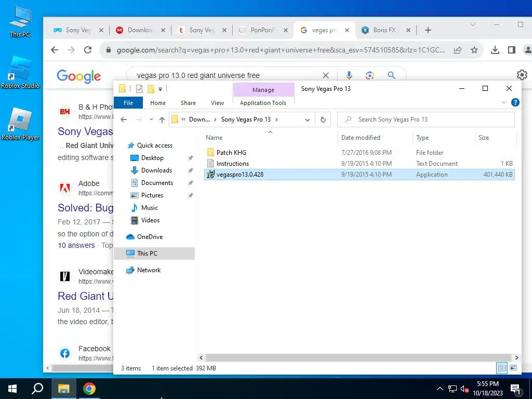The width and height of the screenshot is (532, 399).
Task: Click Explorer horizontal scrollbar track
Action: point(358,357)
